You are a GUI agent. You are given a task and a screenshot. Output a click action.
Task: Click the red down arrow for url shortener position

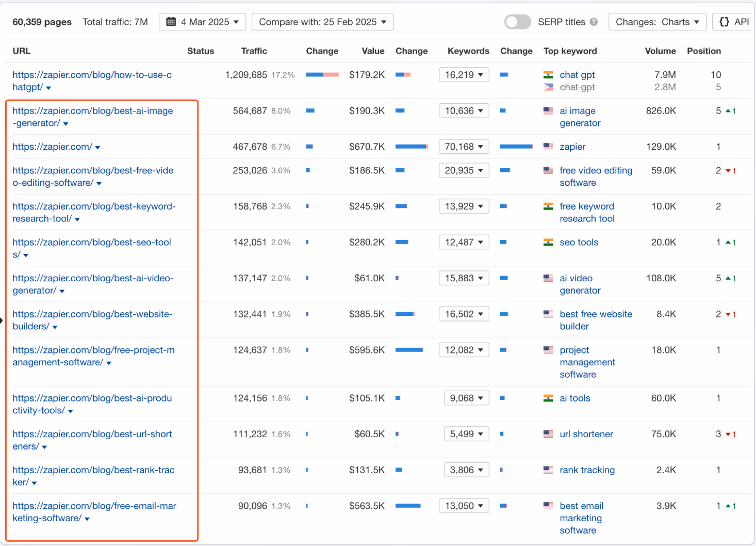728,435
